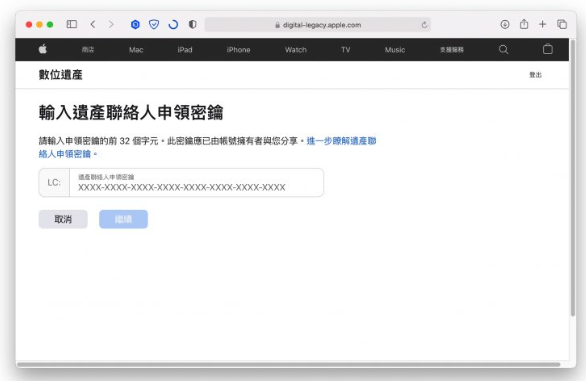586x381 pixels.
Task: Open the blue hexagon extension icon
Action: coord(135,25)
